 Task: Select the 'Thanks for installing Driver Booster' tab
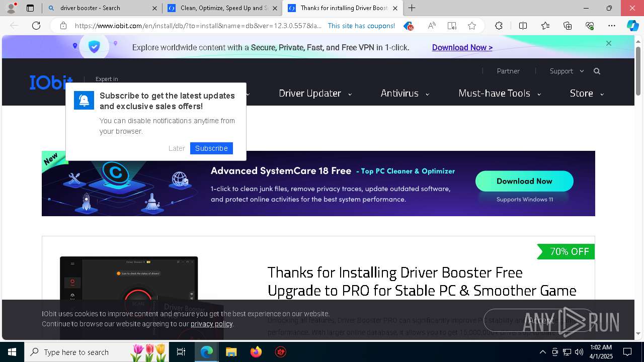tap(342, 8)
